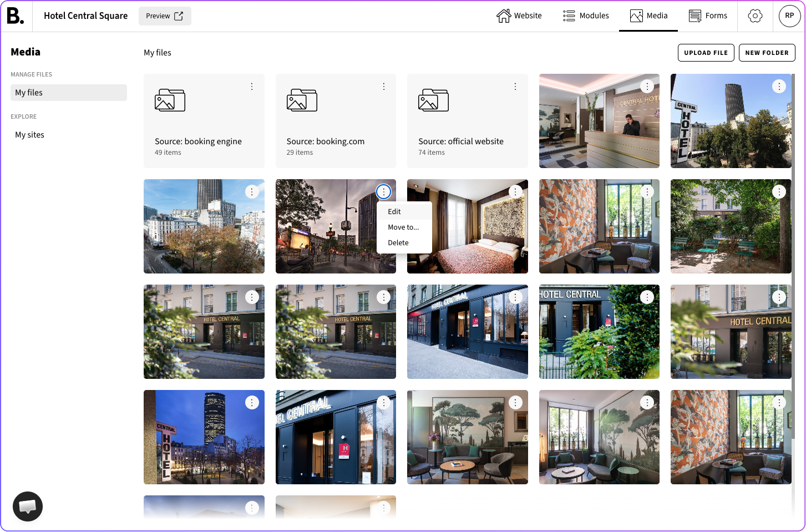Choose Edit from the context menu
The image size is (806, 532).
[404, 212]
